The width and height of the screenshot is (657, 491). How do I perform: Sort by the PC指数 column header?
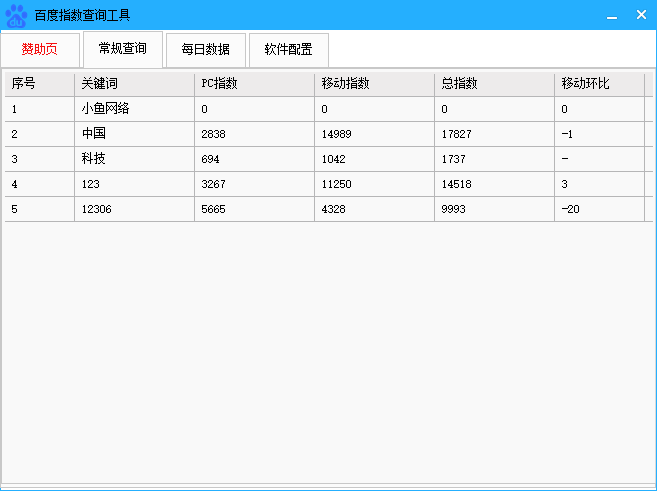pyautogui.click(x=254, y=84)
